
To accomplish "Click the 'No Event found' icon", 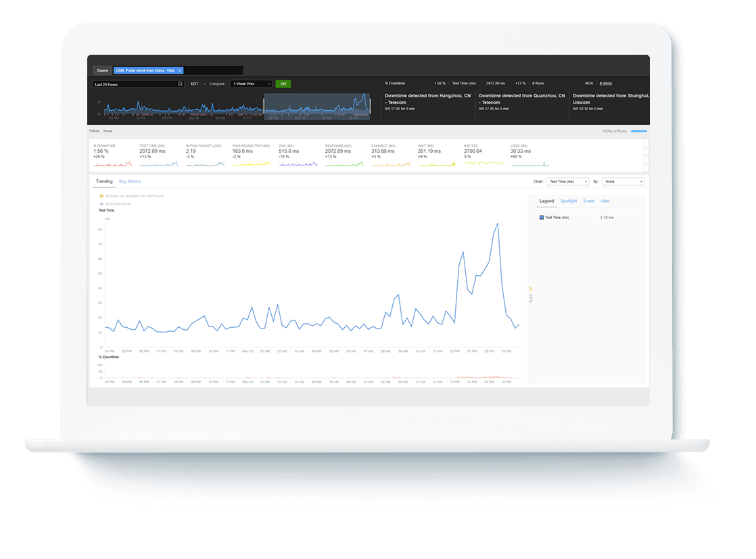I will (x=101, y=204).
